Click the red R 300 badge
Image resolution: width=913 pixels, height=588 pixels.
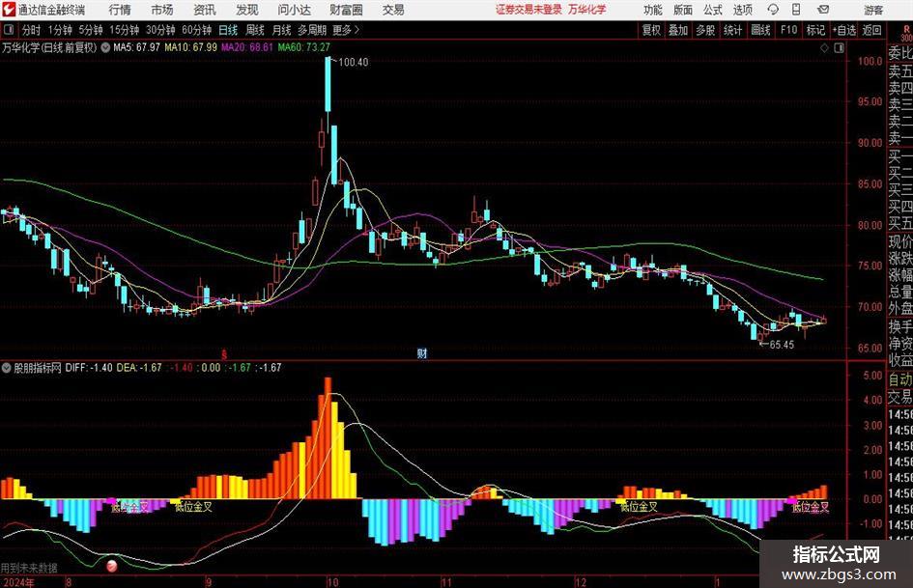click(x=906, y=33)
